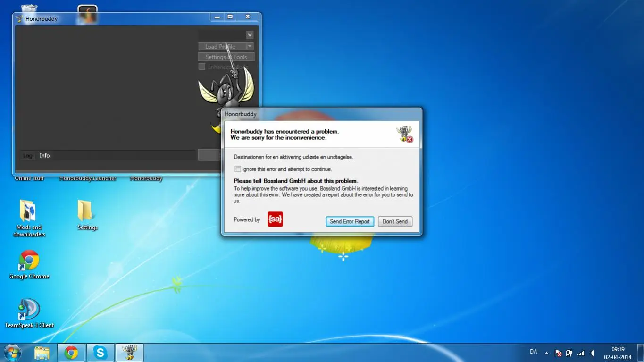Image resolution: width=644 pixels, height=362 pixels.
Task: Click the power plug battery tray icon
Action: [569, 353]
